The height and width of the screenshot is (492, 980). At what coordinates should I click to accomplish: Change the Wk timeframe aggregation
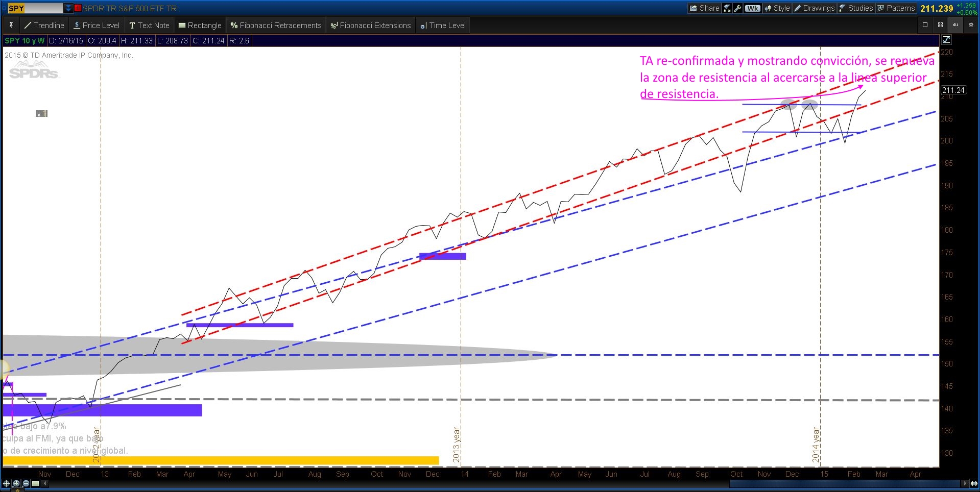pyautogui.click(x=752, y=8)
